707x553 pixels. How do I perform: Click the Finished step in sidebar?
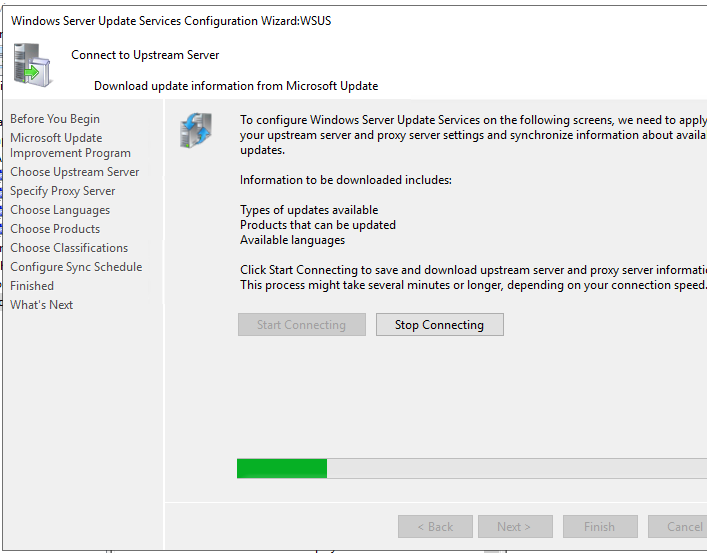tap(32, 286)
